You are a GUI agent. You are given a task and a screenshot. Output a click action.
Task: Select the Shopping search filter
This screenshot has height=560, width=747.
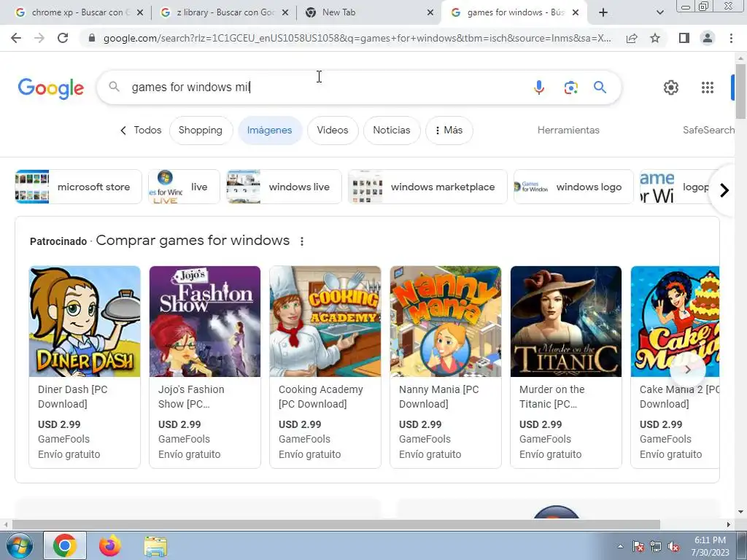pyautogui.click(x=201, y=130)
